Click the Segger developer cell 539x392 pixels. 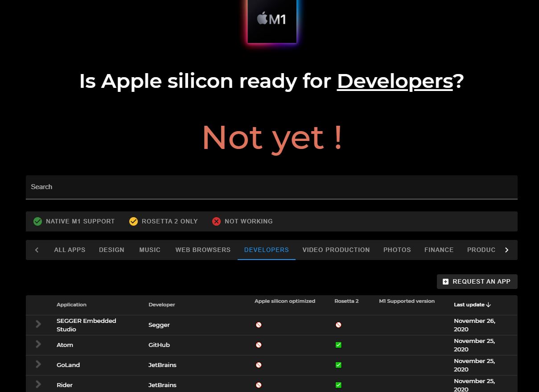(159, 325)
